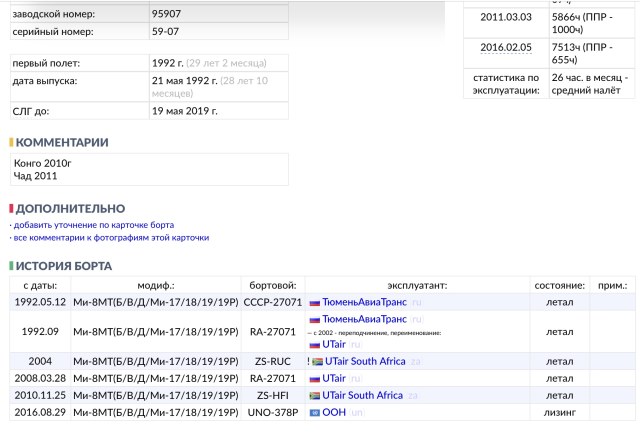Open UTair South Africa link in the 2004 row
This screenshot has width=640, height=434.
click(365, 361)
